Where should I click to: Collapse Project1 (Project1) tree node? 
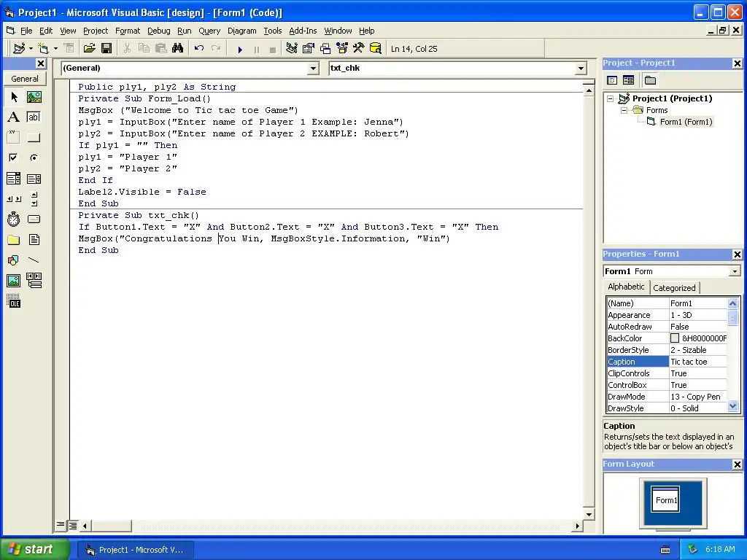[611, 98]
